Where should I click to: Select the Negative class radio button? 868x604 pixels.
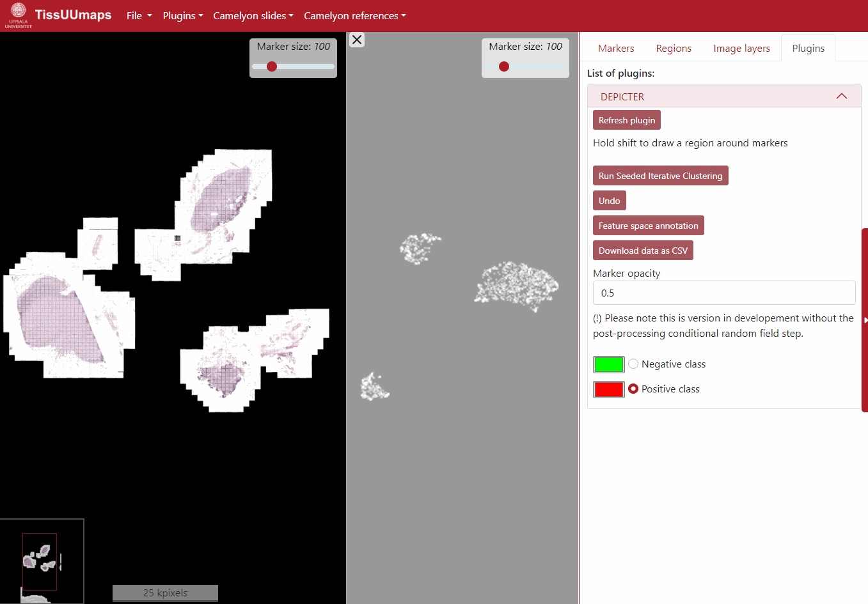pyautogui.click(x=633, y=364)
